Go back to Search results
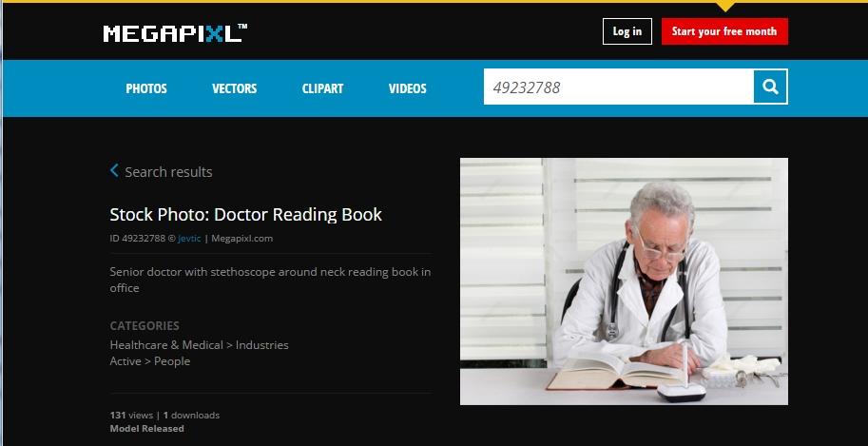 coord(168,172)
